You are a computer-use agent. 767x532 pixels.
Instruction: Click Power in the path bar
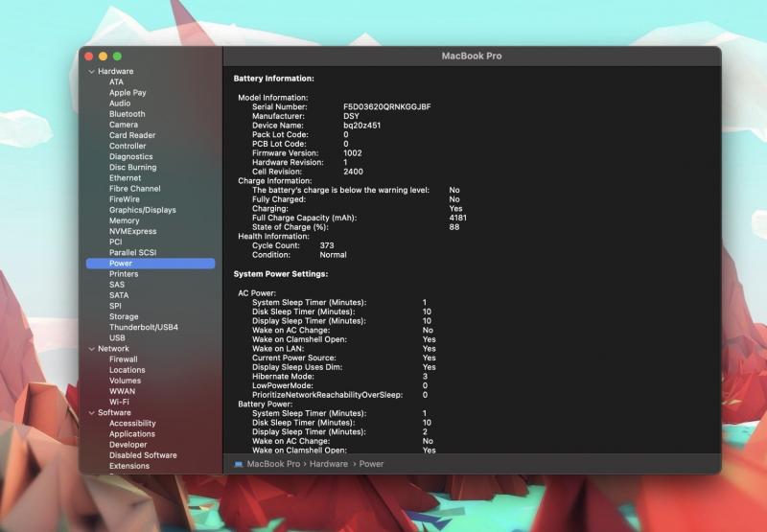[371, 464]
